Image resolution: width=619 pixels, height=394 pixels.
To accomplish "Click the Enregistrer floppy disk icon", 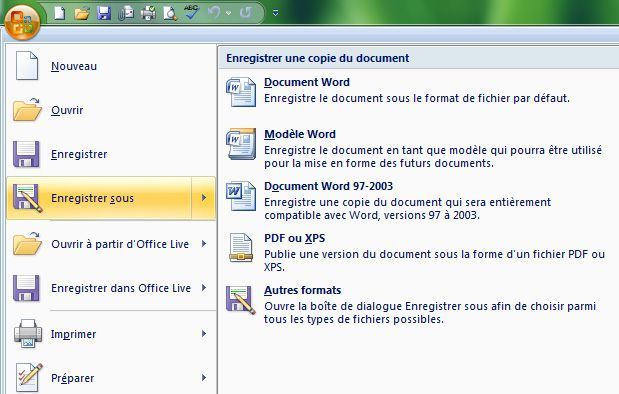I will 26,154.
